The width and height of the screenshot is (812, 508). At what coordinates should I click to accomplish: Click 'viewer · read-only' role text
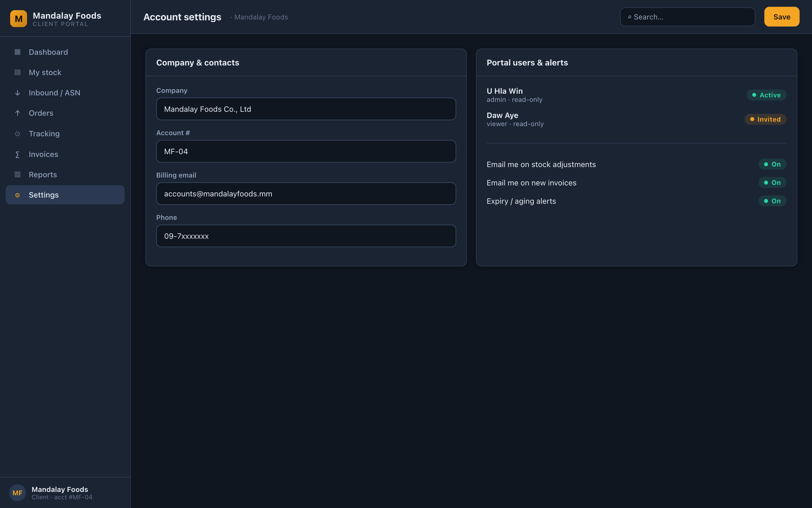click(x=515, y=124)
